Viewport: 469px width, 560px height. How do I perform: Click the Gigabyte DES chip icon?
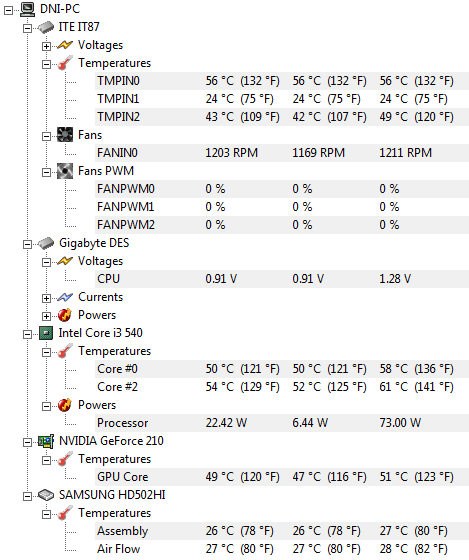click(x=46, y=243)
